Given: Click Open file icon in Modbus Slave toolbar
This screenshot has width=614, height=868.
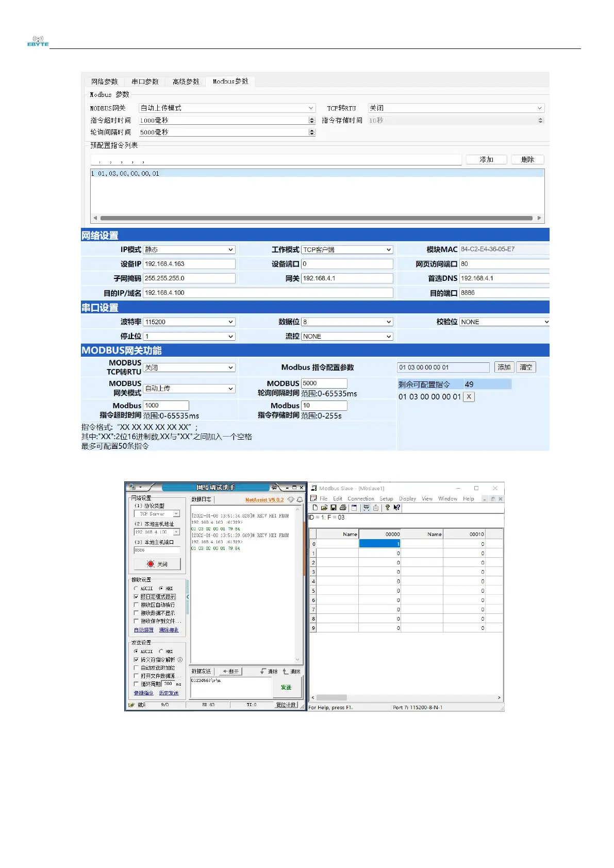Looking at the screenshot, I should [x=324, y=508].
